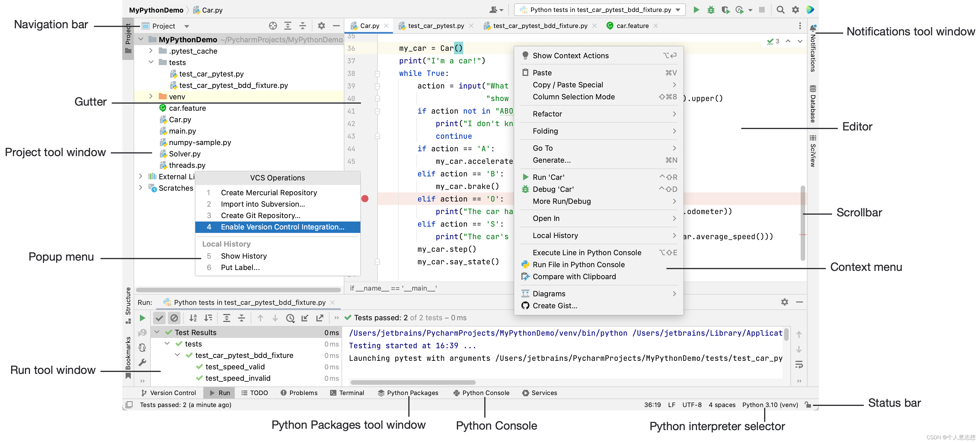Expand the venv folder in project tree
Viewport: 980px width, 443px height.
(x=151, y=96)
